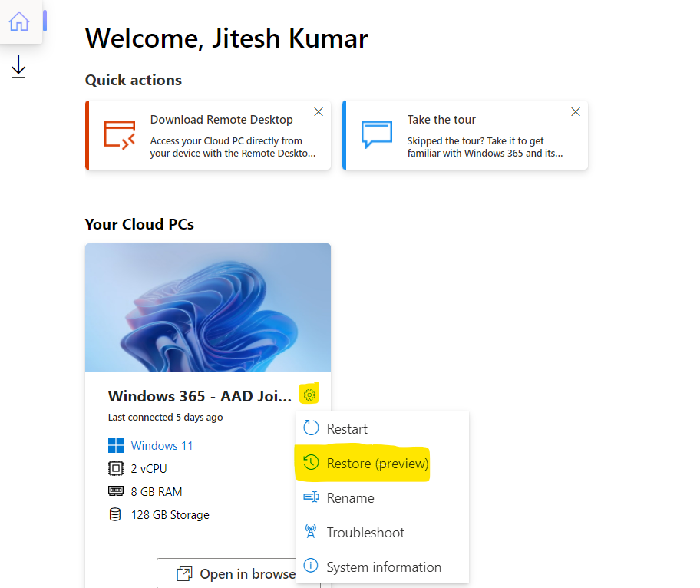Viewport: 700px width, 588px height.
Task: Click the Troubleshoot antenna icon
Action: pos(311,531)
